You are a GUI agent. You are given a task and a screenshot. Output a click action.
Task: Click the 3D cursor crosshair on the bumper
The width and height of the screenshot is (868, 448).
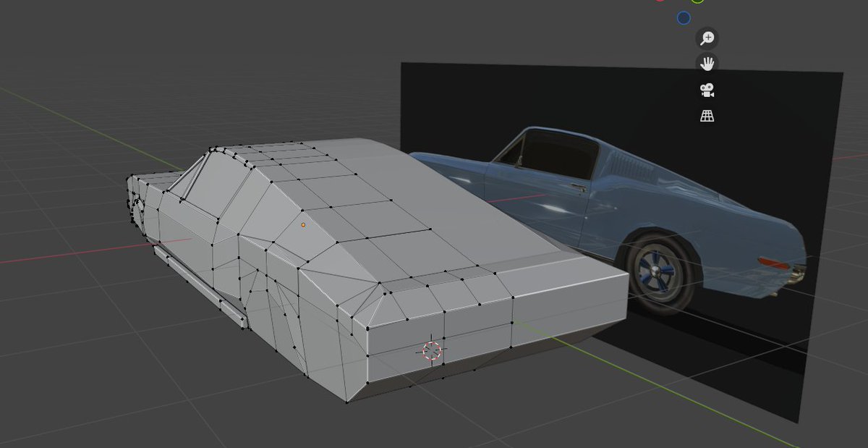point(432,351)
